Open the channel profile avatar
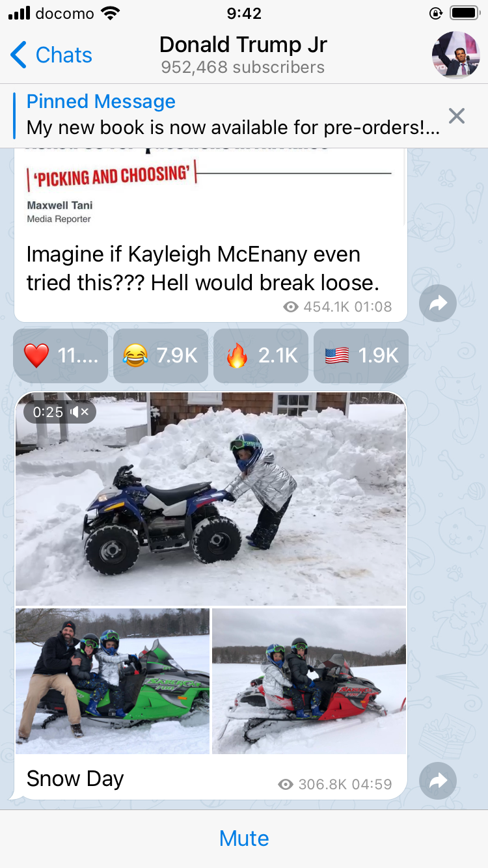 [x=455, y=55]
